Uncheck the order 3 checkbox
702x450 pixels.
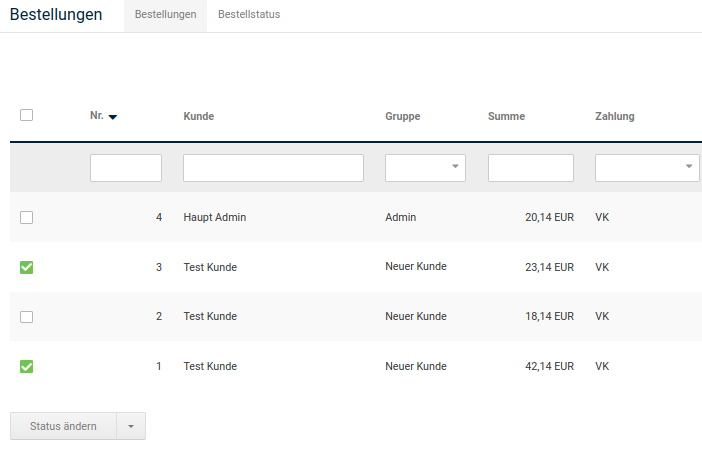pyautogui.click(x=27, y=267)
